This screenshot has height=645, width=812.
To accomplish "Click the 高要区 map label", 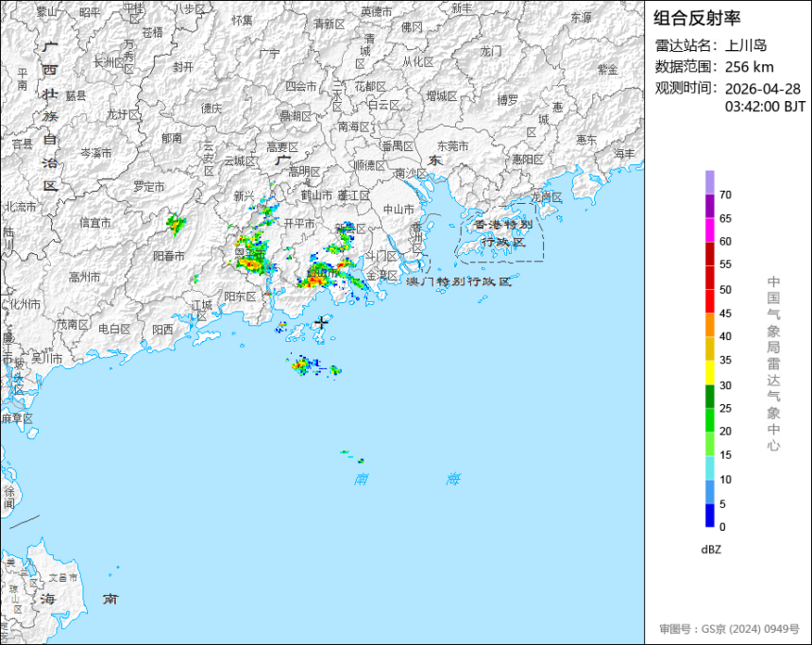I will (x=282, y=147).
